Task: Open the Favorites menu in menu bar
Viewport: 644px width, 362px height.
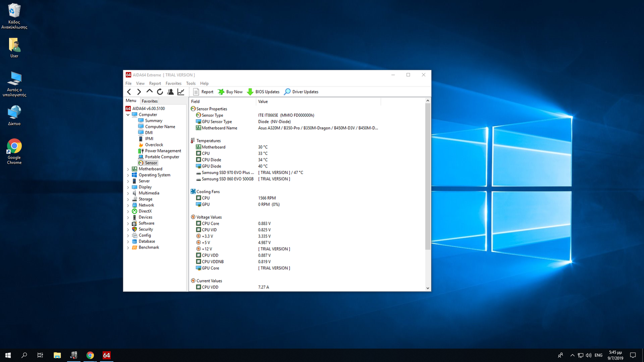Action: click(x=174, y=83)
